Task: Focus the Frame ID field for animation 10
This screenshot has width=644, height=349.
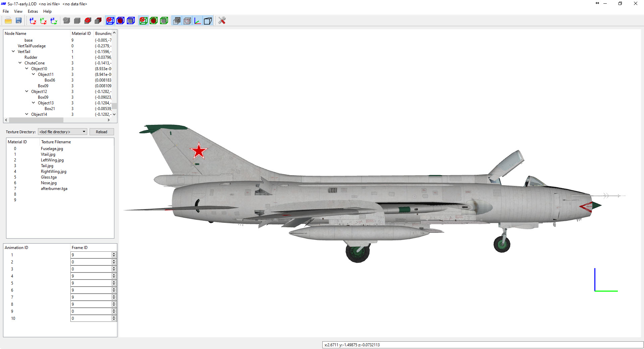Action: click(91, 318)
